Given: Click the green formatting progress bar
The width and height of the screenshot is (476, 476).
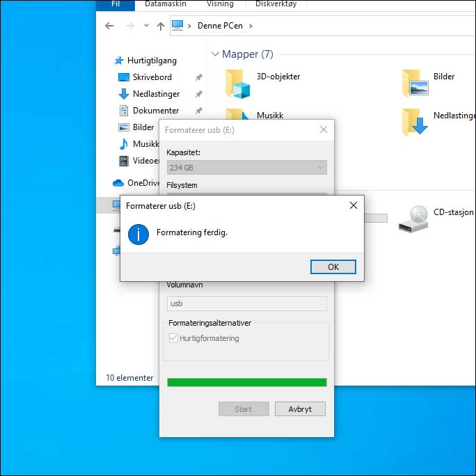Looking at the screenshot, I should click(x=246, y=382).
